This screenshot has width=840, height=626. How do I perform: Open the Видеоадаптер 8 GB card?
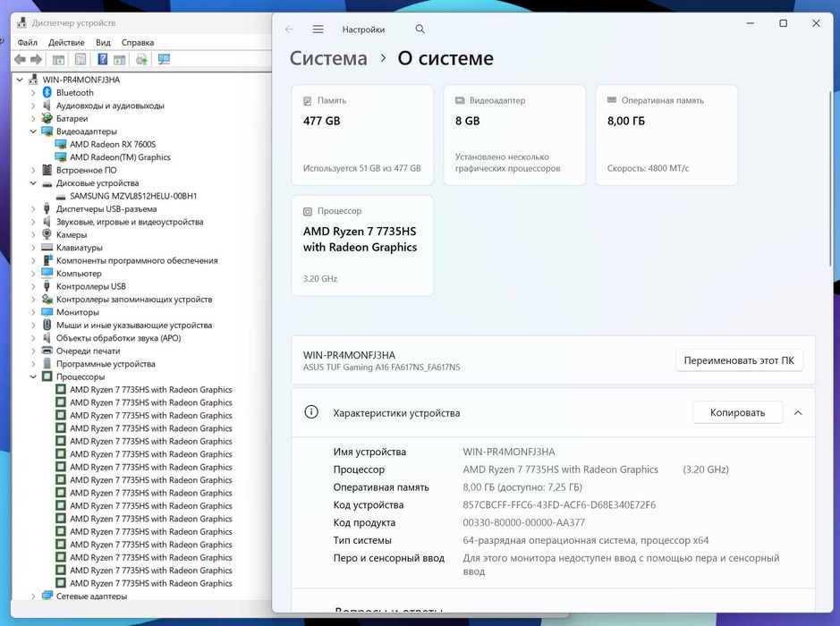[514, 135]
